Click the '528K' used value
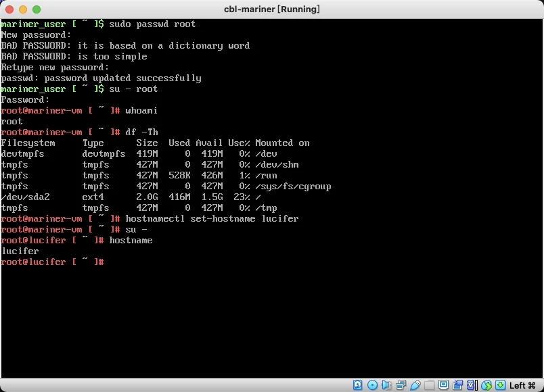 pyautogui.click(x=179, y=175)
